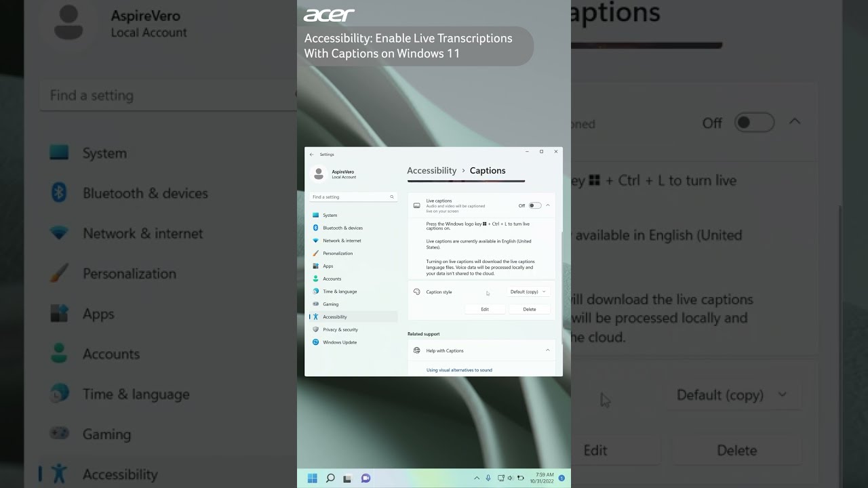
Task: Click into the Find a setting search box
Action: point(353,197)
